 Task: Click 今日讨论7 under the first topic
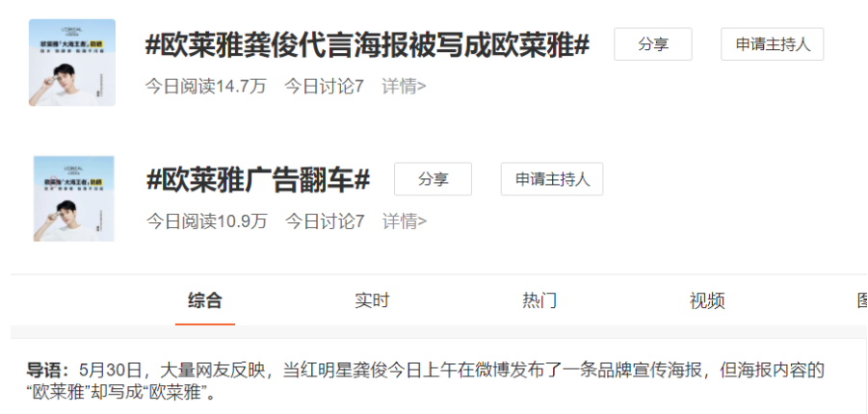click(x=325, y=87)
